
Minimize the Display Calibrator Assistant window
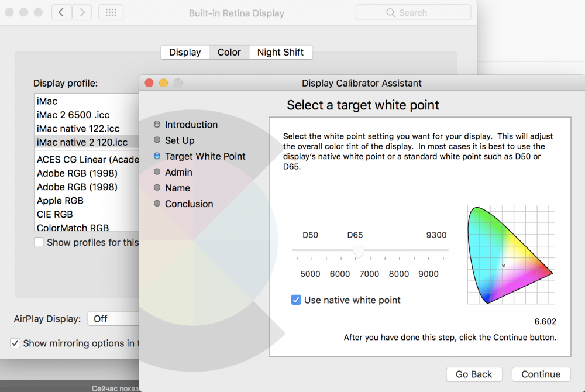163,83
